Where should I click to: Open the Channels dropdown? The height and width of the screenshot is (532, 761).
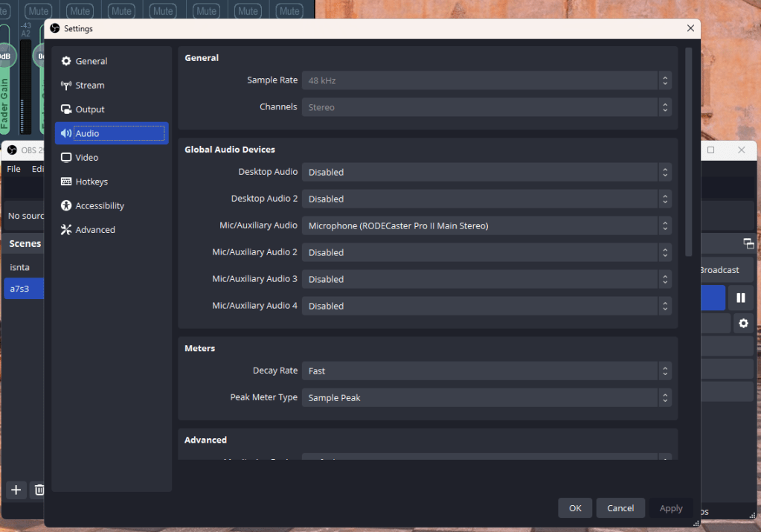487,107
